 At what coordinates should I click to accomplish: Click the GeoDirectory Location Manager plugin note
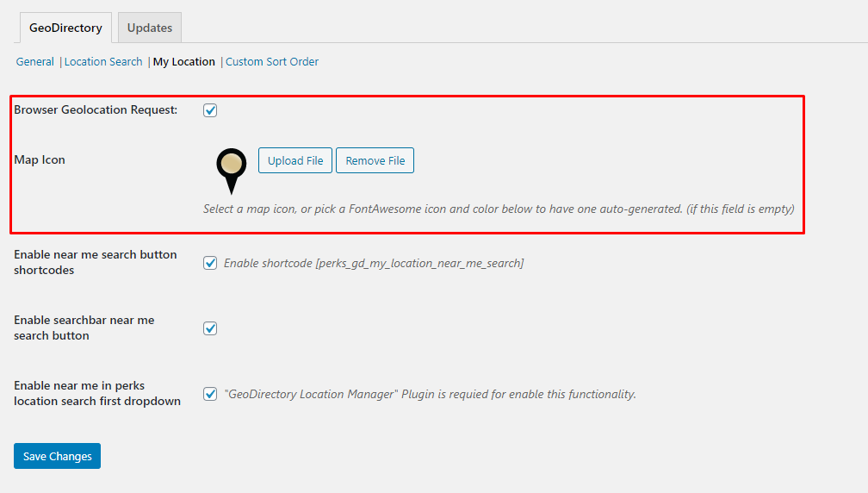(x=431, y=394)
